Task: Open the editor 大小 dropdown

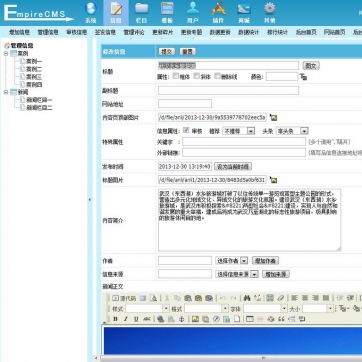Action: (318, 309)
